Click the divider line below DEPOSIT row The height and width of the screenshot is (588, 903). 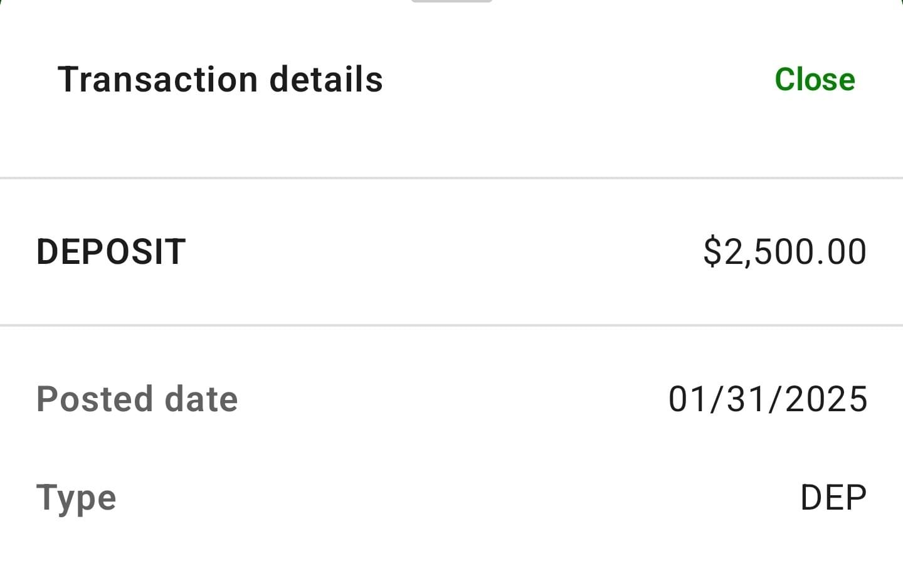click(451, 325)
